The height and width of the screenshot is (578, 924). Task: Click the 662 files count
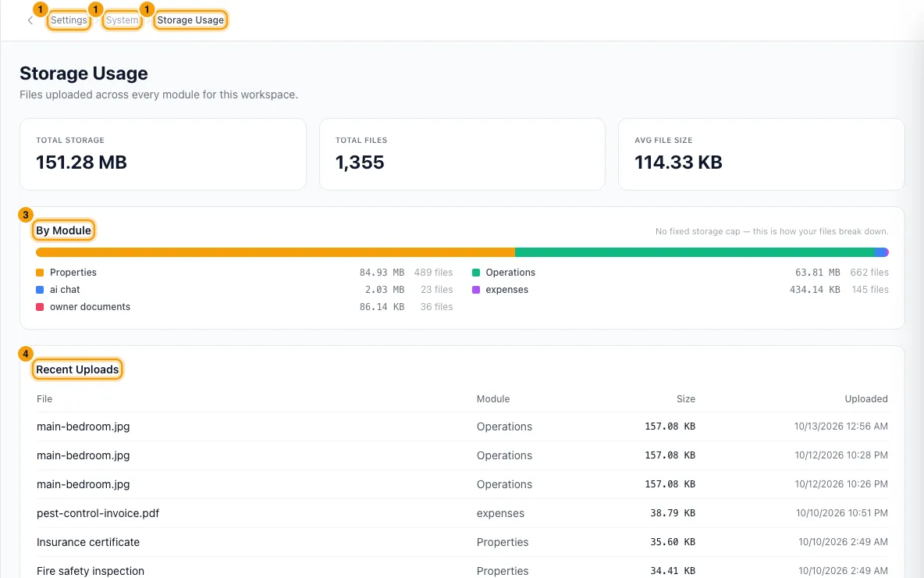[x=869, y=273]
